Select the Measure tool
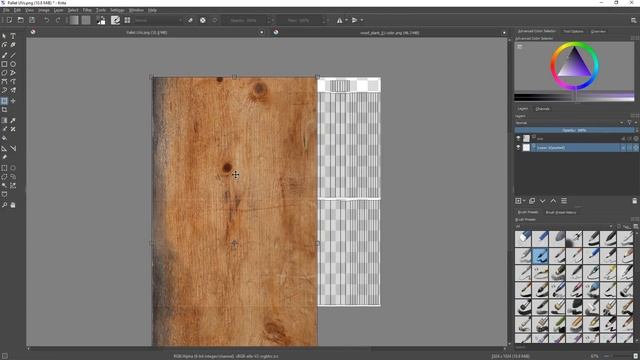 [13, 149]
